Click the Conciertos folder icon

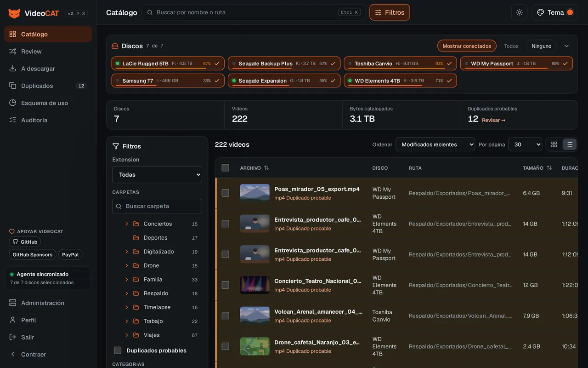coord(136,224)
